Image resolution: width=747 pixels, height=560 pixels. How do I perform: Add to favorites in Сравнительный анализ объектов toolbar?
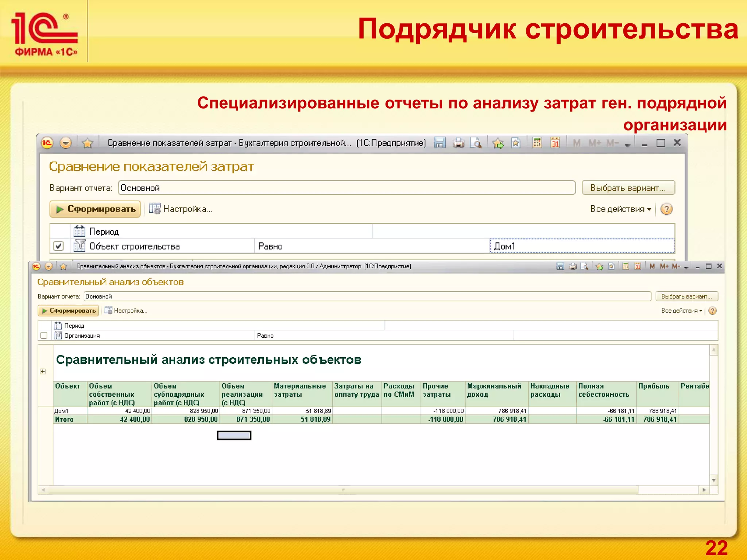[599, 267]
